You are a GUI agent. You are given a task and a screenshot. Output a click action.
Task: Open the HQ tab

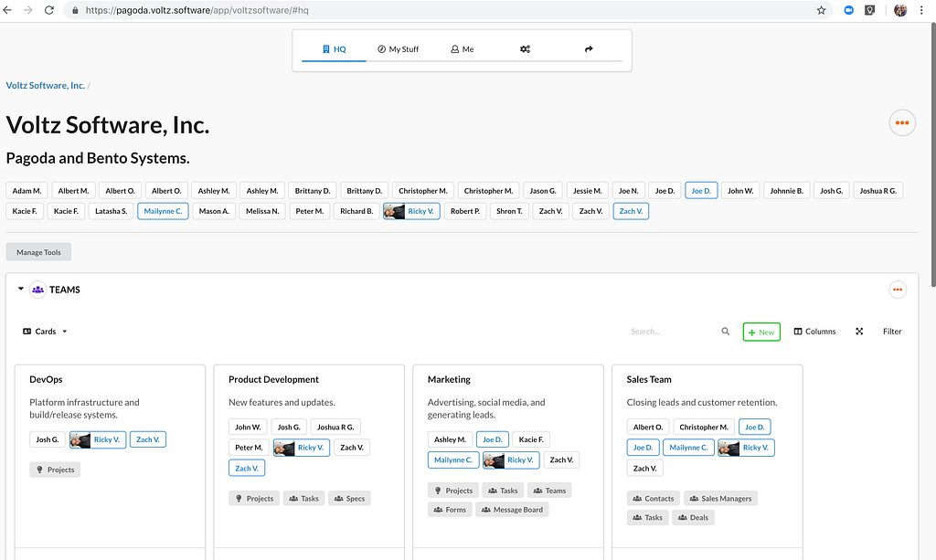click(334, 49)
